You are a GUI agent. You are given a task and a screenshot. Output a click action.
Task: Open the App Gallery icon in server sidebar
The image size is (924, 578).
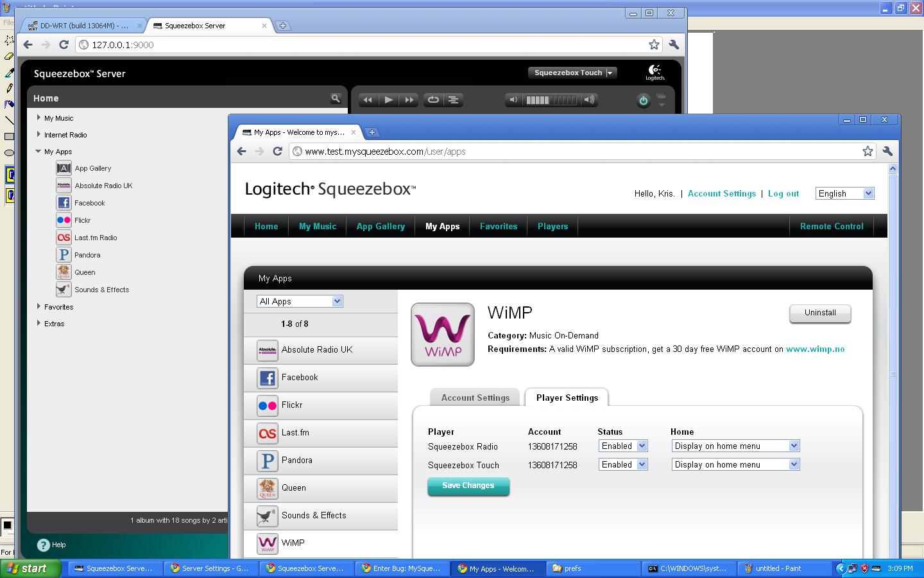(64, 168)
